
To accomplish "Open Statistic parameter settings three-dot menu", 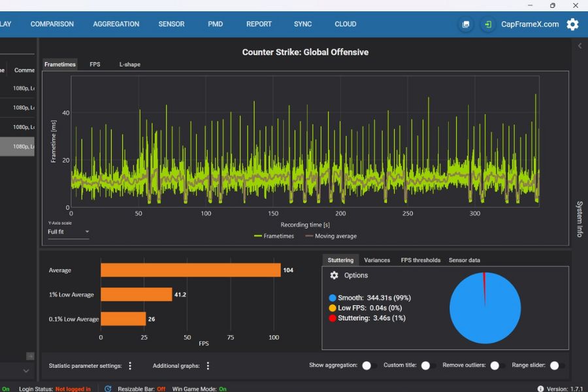I will [130, 366].
